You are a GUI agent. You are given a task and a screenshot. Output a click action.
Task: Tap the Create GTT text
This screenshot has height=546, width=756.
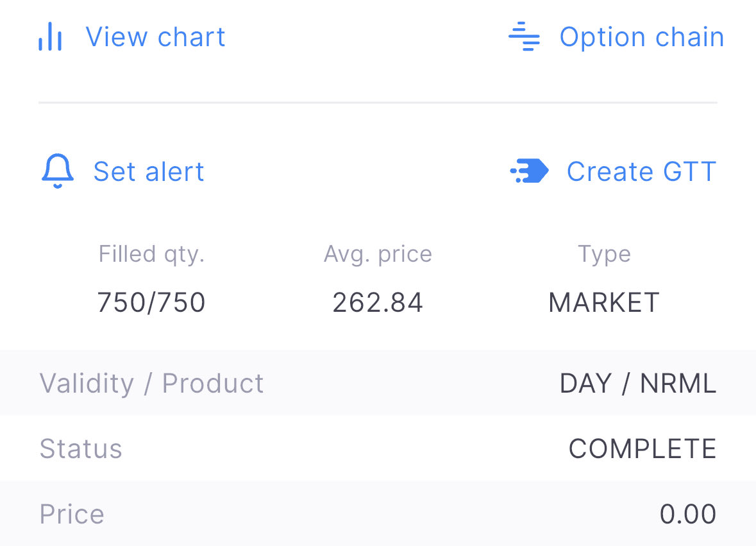coord(641,172)
